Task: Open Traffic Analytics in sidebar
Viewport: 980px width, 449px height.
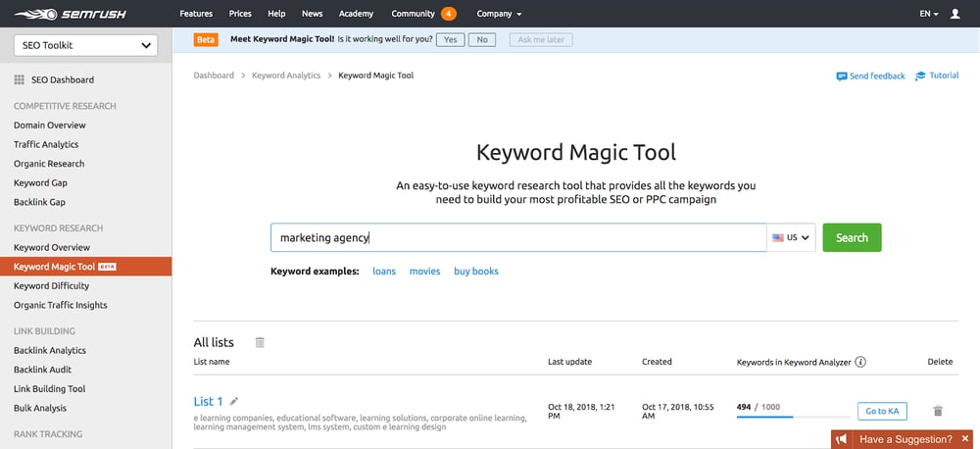Action: pyautogui.click(x=46, y=144)
